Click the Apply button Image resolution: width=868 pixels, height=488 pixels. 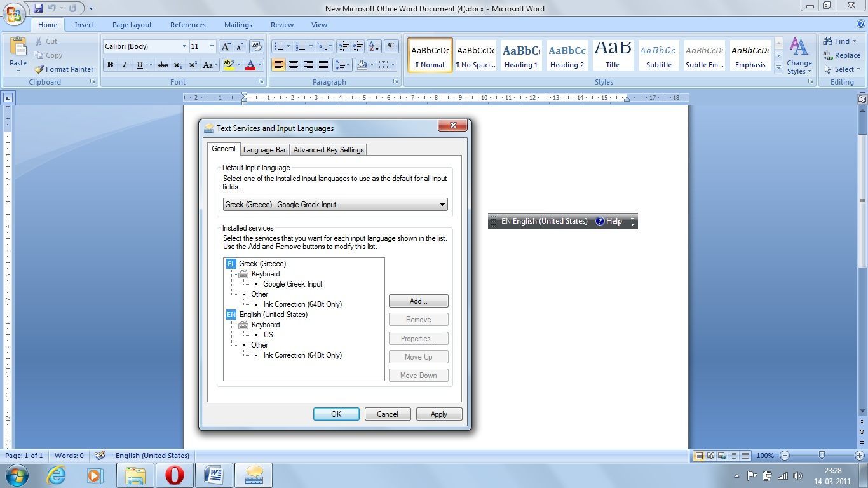pos(439,414)
